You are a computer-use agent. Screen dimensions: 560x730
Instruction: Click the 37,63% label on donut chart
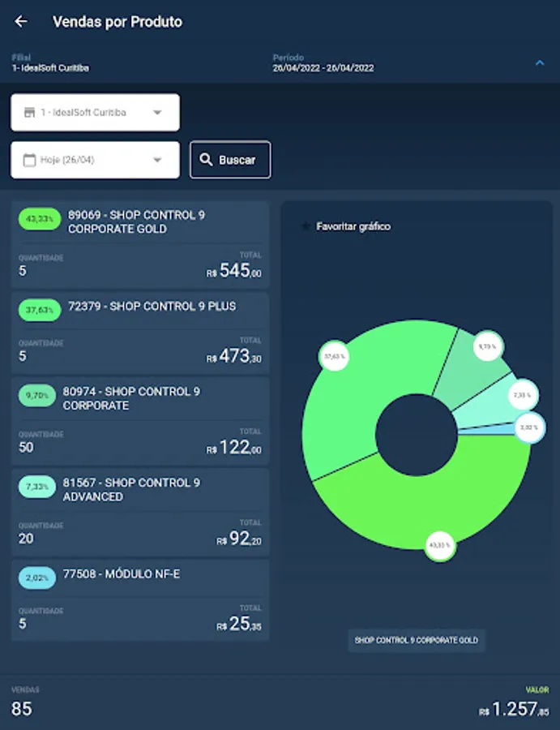(335, 357)
